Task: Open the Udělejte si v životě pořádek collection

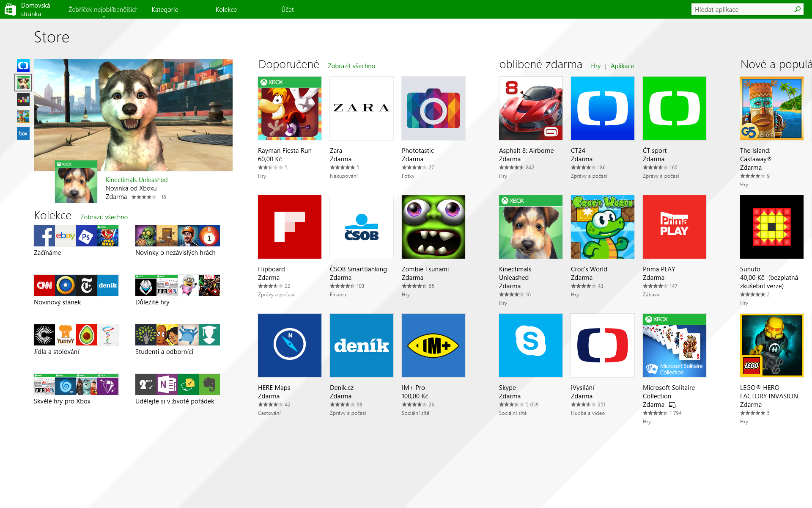Action: pos(178,389)
